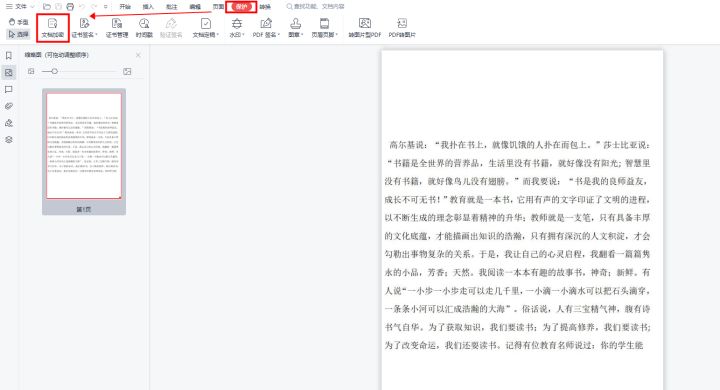
Task: Click the 第1页 page label under thumbnail
Action: 84,209
